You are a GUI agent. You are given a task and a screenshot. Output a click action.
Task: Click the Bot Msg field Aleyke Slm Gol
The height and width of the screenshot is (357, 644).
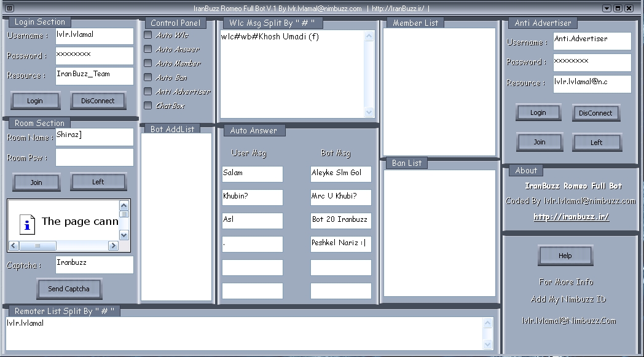(341, 174)
